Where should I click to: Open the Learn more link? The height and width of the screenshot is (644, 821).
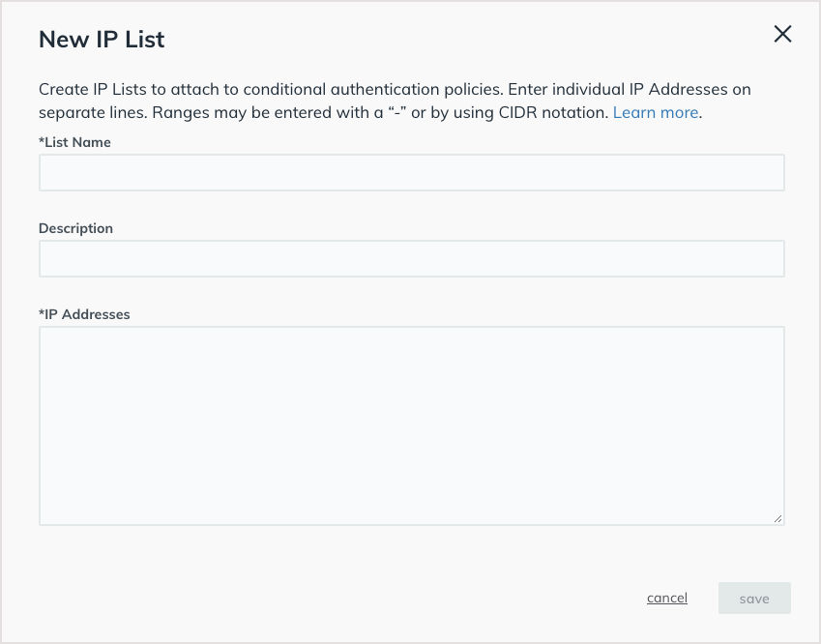coord(655,112)
